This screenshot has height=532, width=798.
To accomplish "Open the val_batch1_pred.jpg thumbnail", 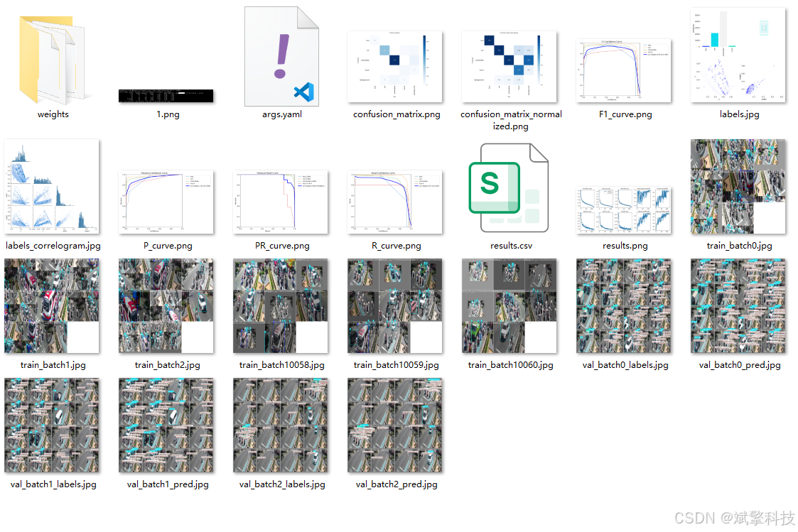I will point(166,425).
